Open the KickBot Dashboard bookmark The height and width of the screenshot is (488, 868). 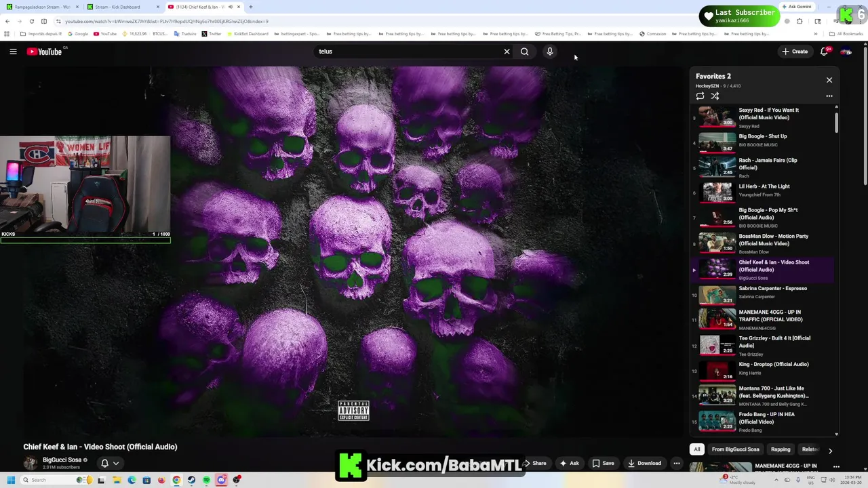248,34
